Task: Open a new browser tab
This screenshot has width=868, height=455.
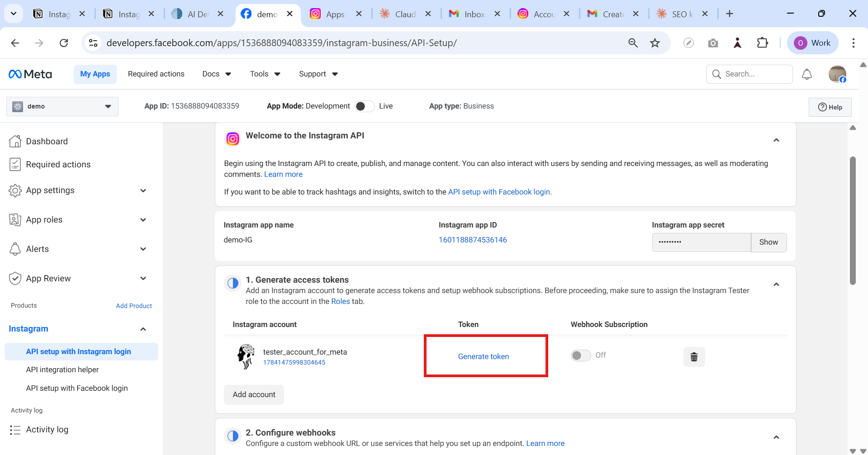Action: pos(730,14)
